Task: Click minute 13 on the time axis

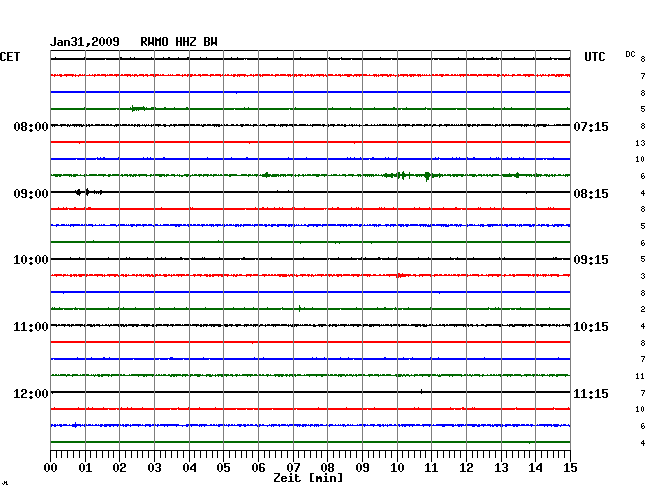Action: [501, 468]
